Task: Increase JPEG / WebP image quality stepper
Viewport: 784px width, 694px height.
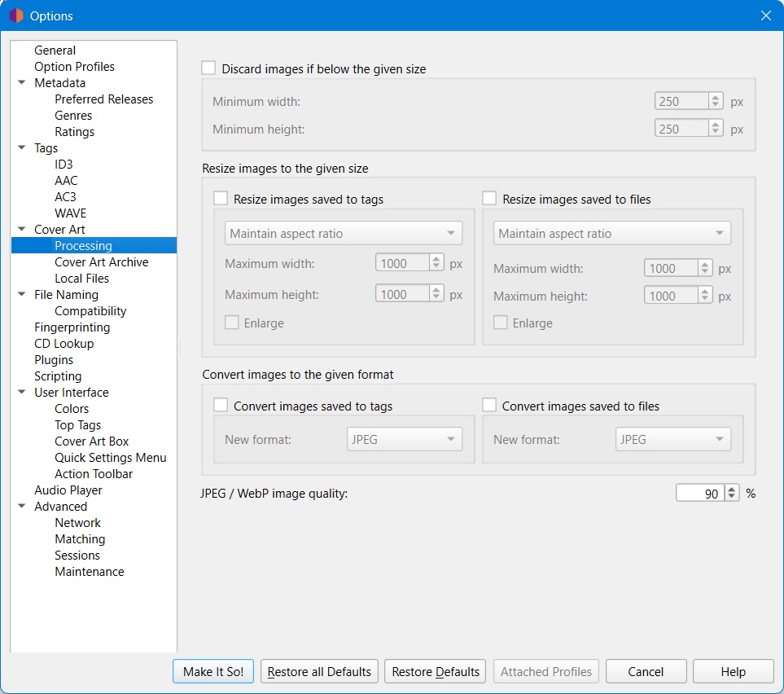Action: [732, 490]
